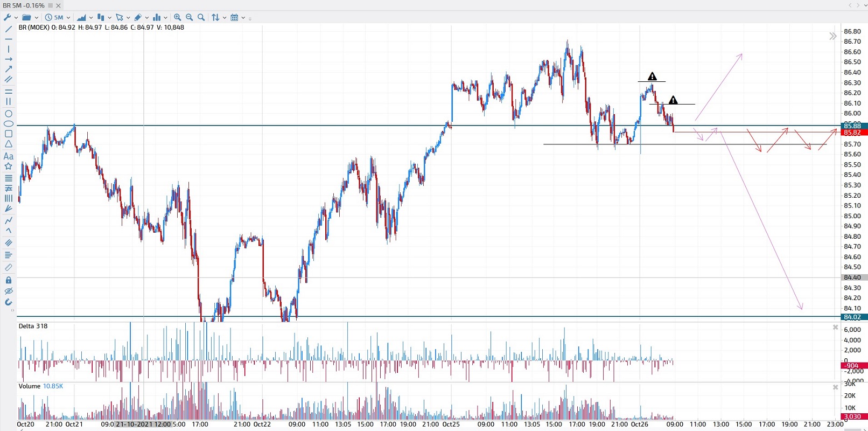
Task: Click the toolbar overflow chevron
Action: pos(250,18)
